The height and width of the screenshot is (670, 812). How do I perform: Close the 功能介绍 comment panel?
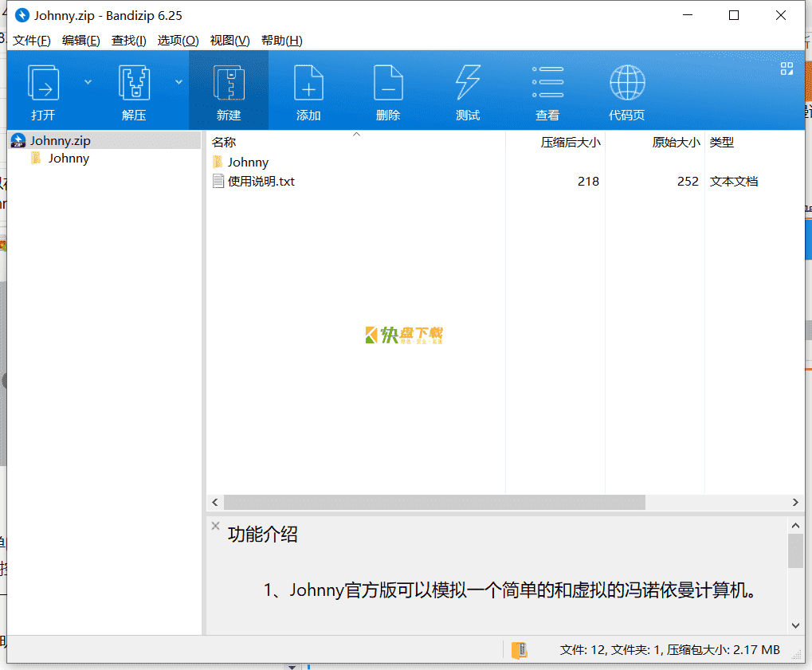[x=215, y=526]
